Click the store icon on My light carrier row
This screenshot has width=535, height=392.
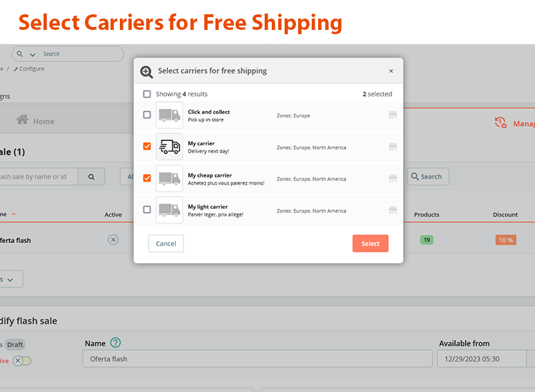(392, 210)
